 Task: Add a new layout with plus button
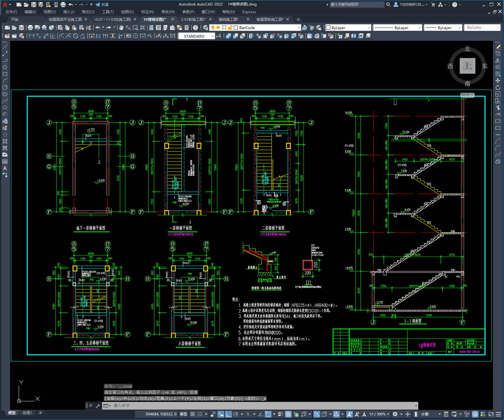40,413
